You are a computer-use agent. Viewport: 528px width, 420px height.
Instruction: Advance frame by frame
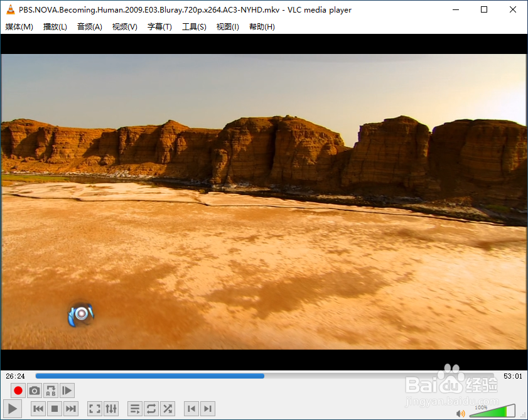67,390
